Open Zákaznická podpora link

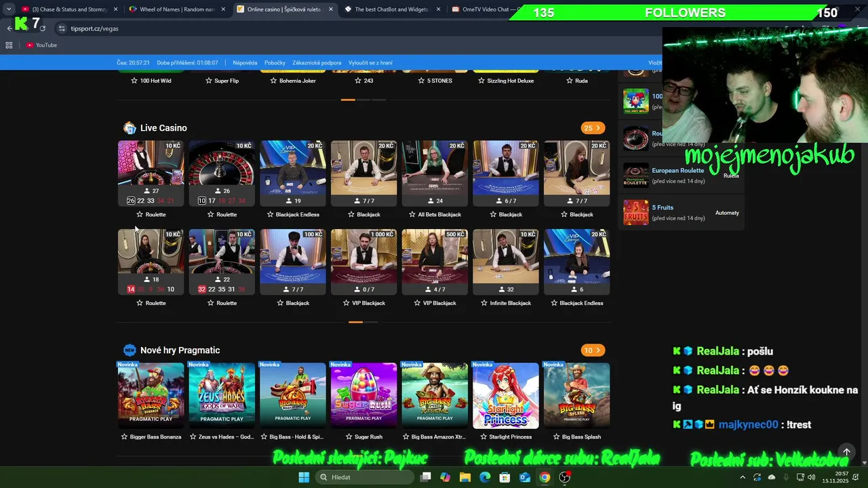317,63
